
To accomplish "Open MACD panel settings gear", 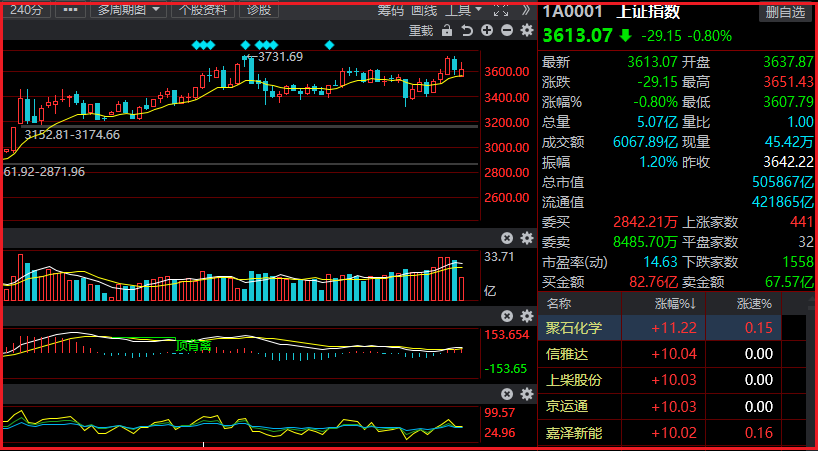I will (527, 315).
